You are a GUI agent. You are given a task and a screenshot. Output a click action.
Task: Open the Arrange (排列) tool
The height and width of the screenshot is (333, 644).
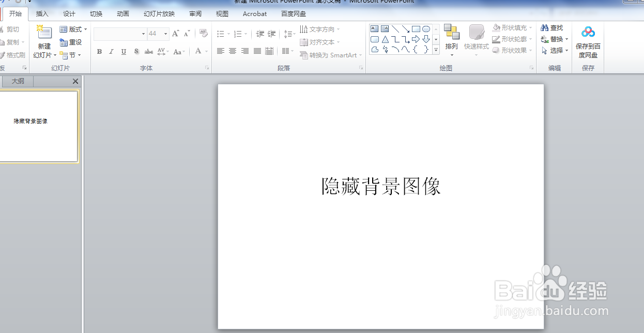click(x=451, y=39)
